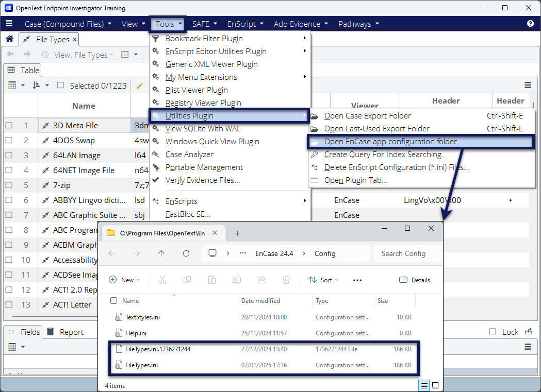
Task: Open the help question mark icon
Action: [x=530, y=23]
